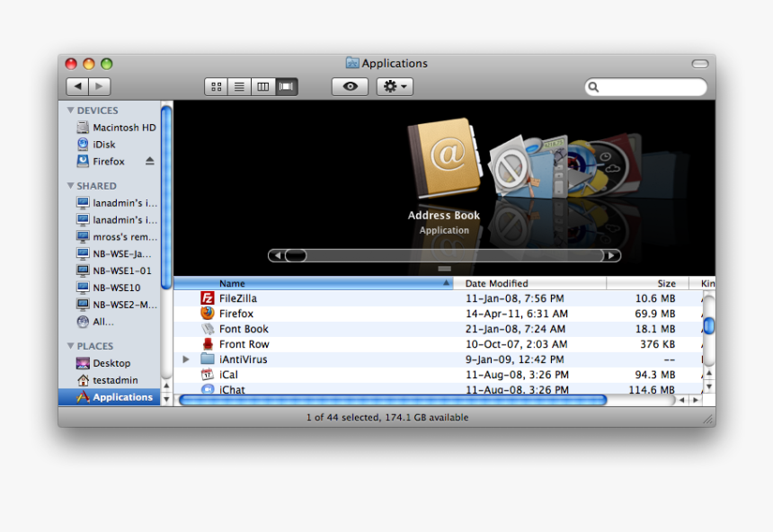Select Desktop under Places
The height and width of the screenshot is (532, 773).
(103, 363)
